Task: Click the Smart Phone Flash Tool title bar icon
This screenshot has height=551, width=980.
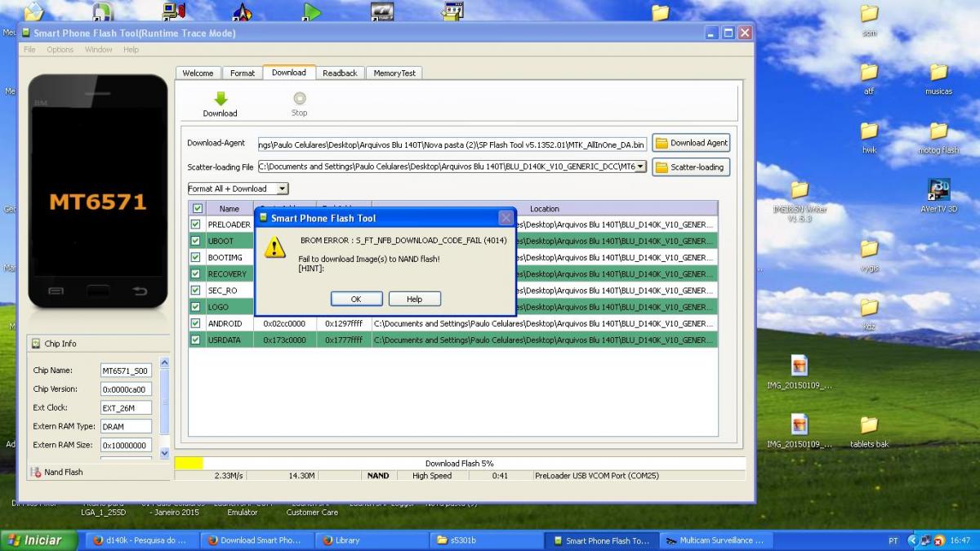Action: (x=25, y=33)
